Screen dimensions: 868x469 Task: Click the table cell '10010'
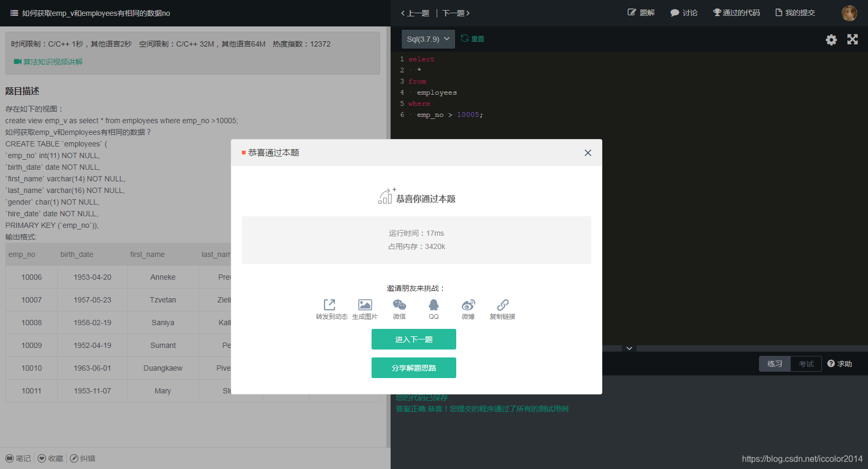tap(32, 368)
